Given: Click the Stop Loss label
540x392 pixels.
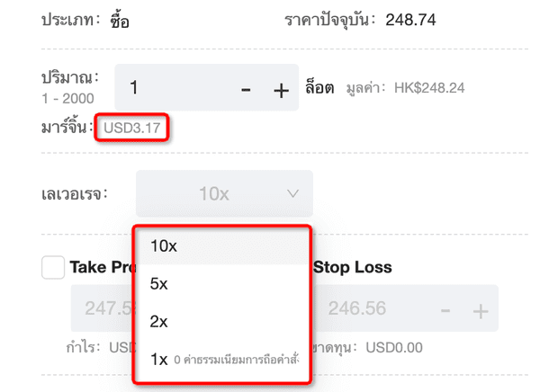Looking at the screenshot, I should (x=352, y=267).
